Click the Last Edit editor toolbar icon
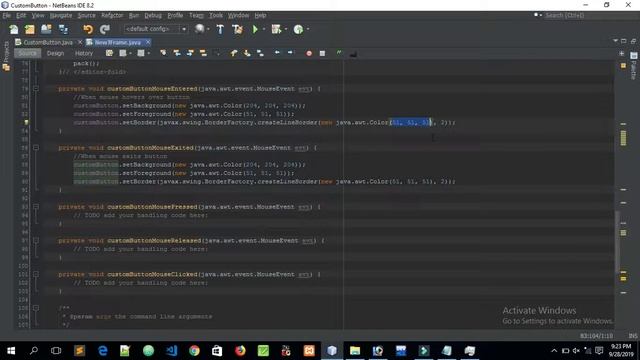The image size is (640, 360). (x=109, y=53)
